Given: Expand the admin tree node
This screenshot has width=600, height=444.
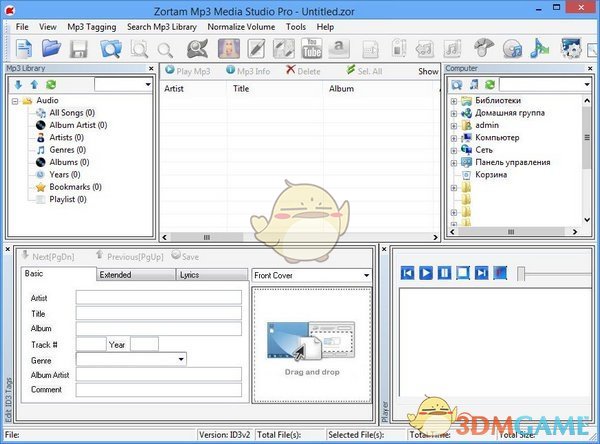Looking at the screenshot, I should pos(454,126).
